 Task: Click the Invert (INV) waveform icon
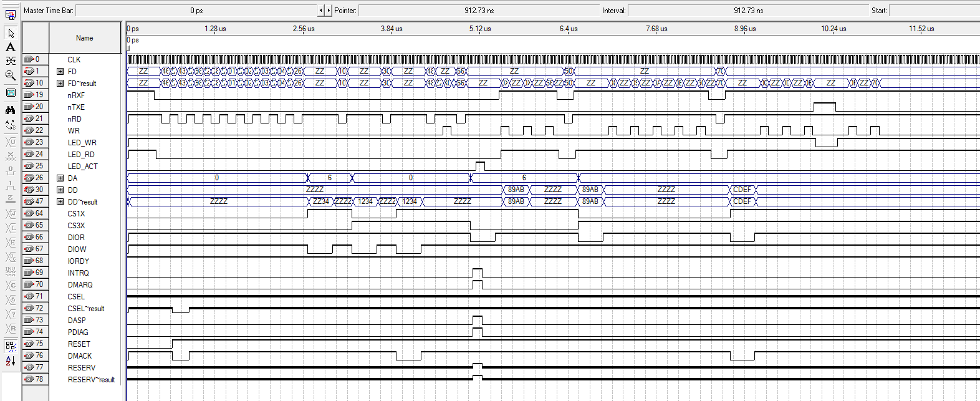(11, 271)
